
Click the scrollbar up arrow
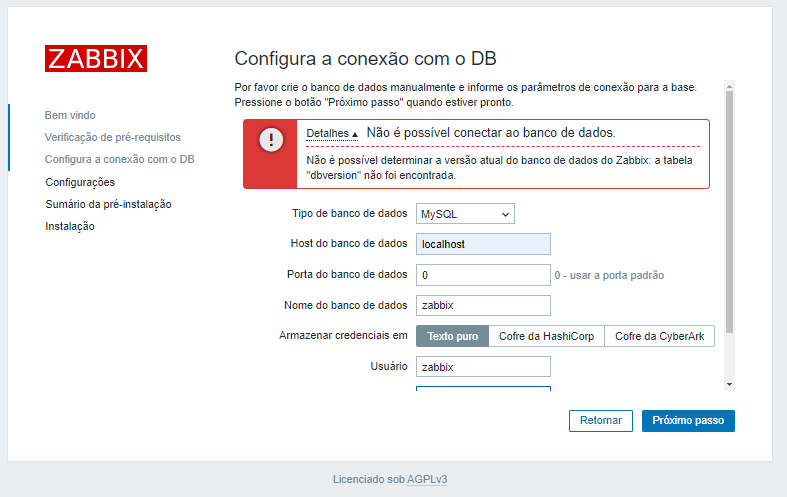tap(729, 86)
